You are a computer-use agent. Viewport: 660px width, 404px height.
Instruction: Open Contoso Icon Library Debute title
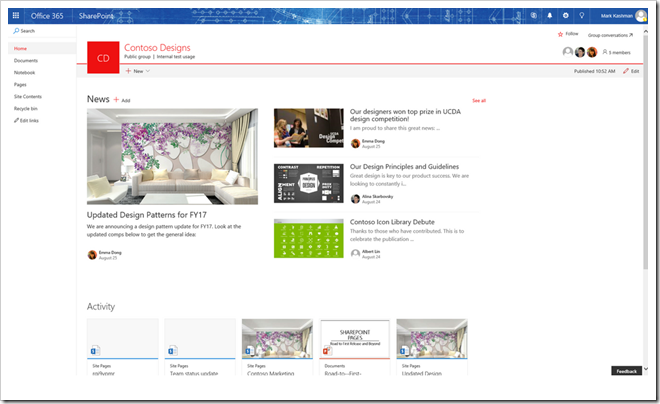click(x=392, y=222)
